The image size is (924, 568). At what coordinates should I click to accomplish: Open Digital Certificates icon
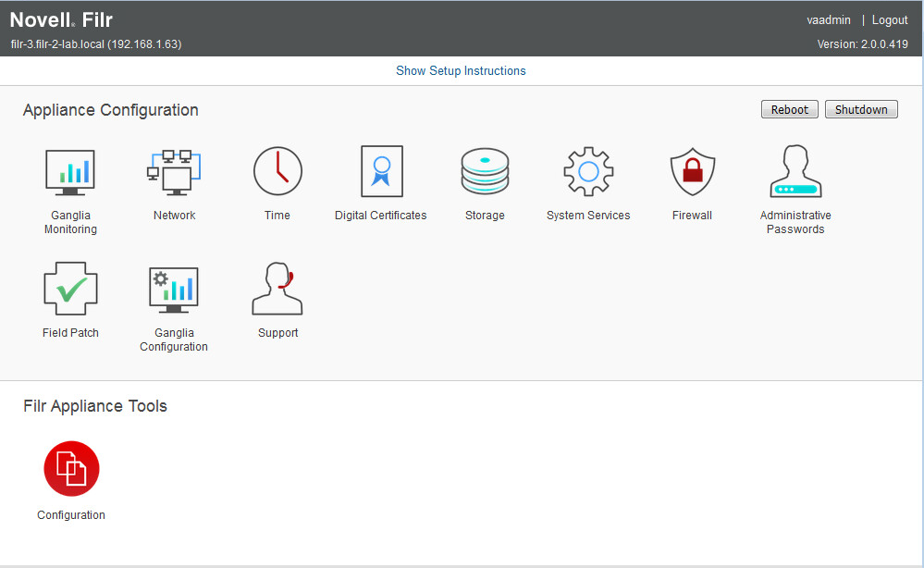[x=382, y=171]
